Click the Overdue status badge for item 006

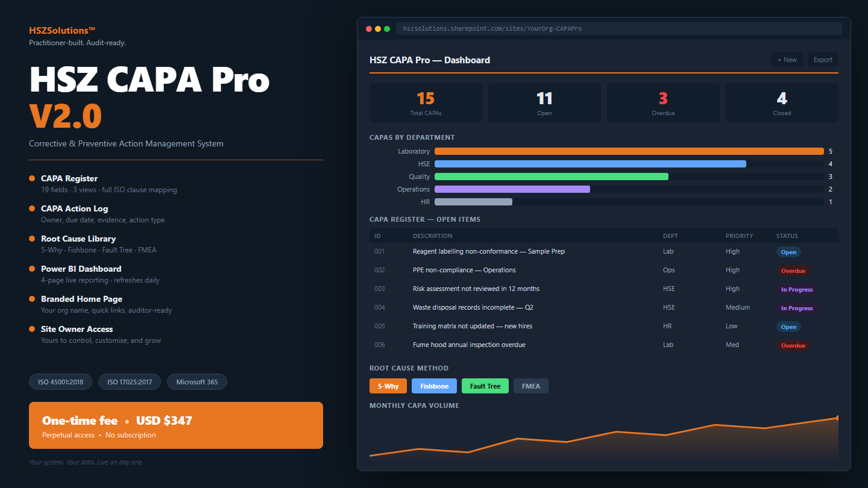coord(793,345)
